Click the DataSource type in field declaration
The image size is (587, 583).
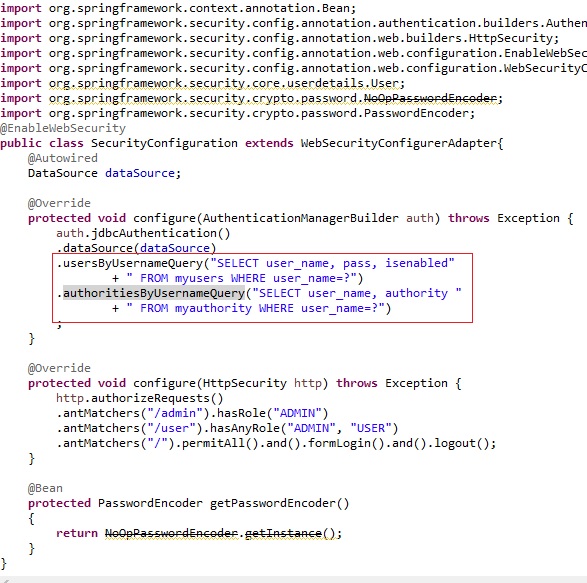tap(63, 173)
